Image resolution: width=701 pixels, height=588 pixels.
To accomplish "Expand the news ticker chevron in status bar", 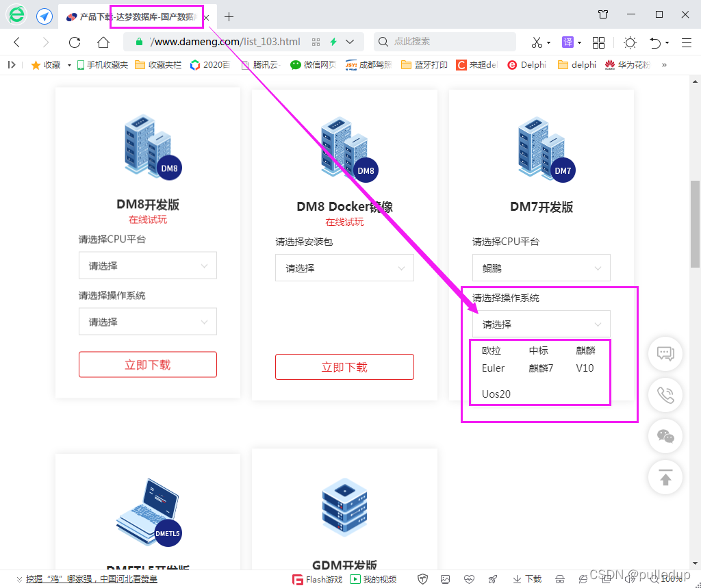I will [19, 580].
